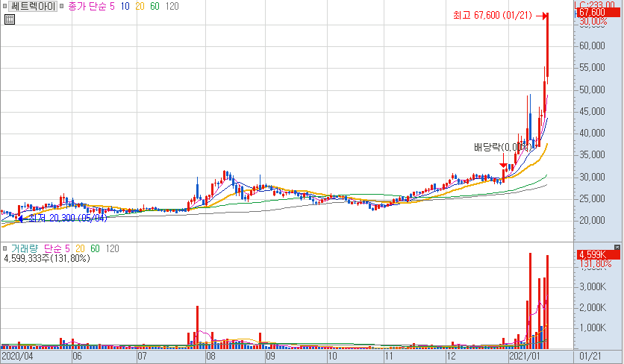Select the 쎄트렉아이 stock name button
This screenshot has height=364, width=624.
pos(33,7)
